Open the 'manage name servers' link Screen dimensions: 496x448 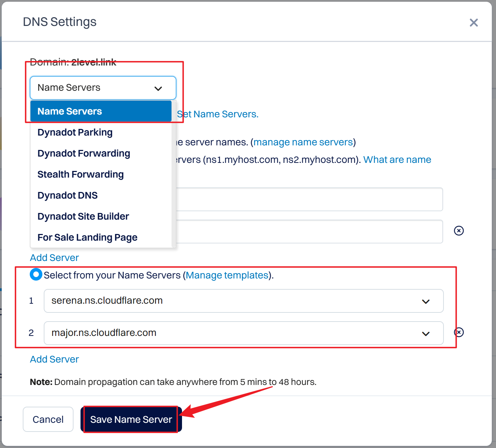(303, 142)
